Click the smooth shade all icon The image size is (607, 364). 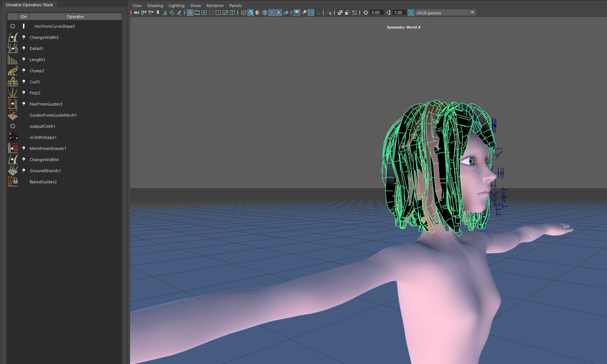[x=251, y=13]
